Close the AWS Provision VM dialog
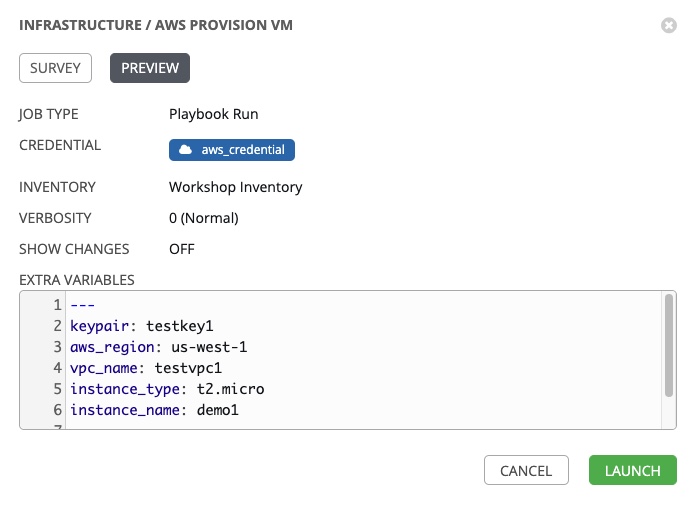The image size is (695, 514). tap(669, 25)
